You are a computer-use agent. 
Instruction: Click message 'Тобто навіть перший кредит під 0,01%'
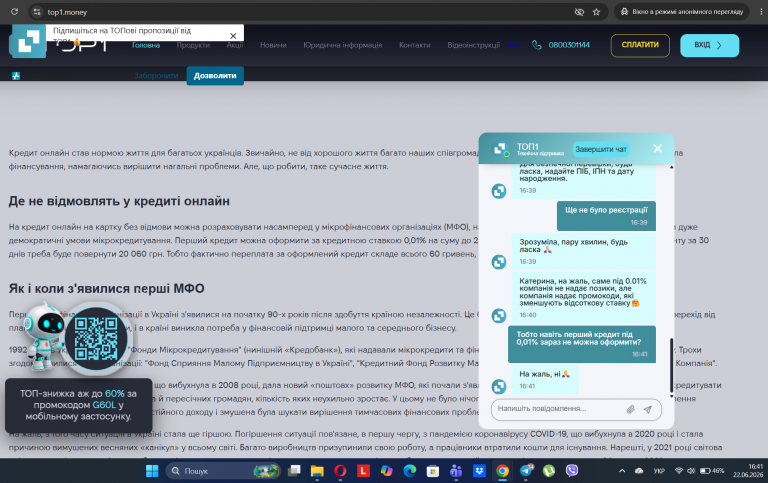tap(582, 344)
